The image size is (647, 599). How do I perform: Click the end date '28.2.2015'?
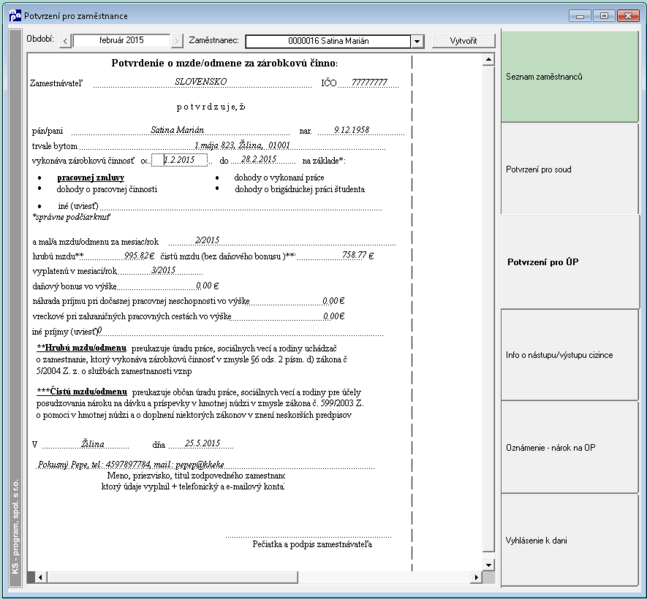pos(259,159)
